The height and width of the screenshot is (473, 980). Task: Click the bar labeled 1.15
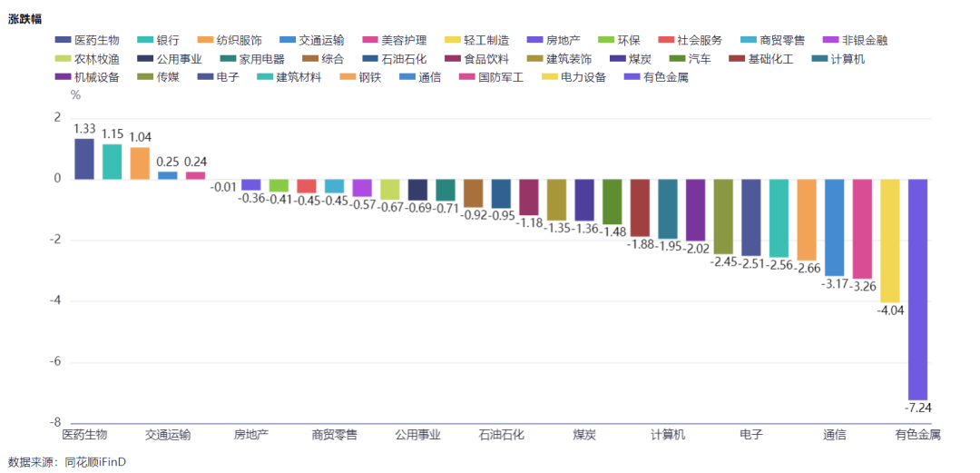tap(112, 162)
